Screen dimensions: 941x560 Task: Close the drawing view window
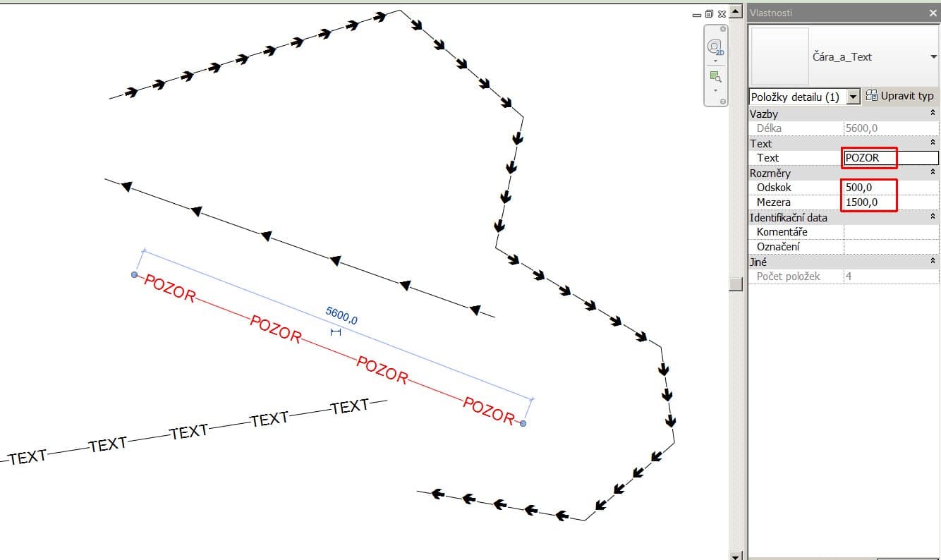pos(722,14)
